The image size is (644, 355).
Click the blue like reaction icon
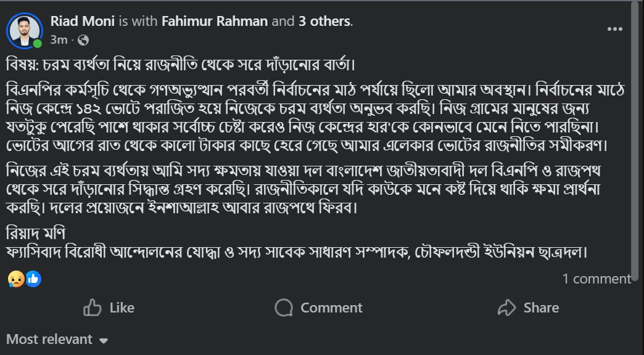pos(33,279)
